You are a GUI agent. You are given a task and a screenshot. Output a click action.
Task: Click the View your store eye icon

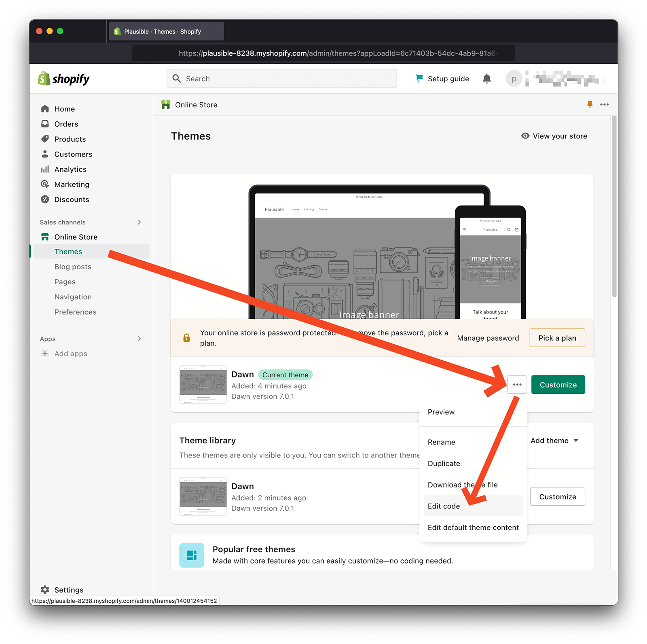pyautogui.click(x=526, y=136)
